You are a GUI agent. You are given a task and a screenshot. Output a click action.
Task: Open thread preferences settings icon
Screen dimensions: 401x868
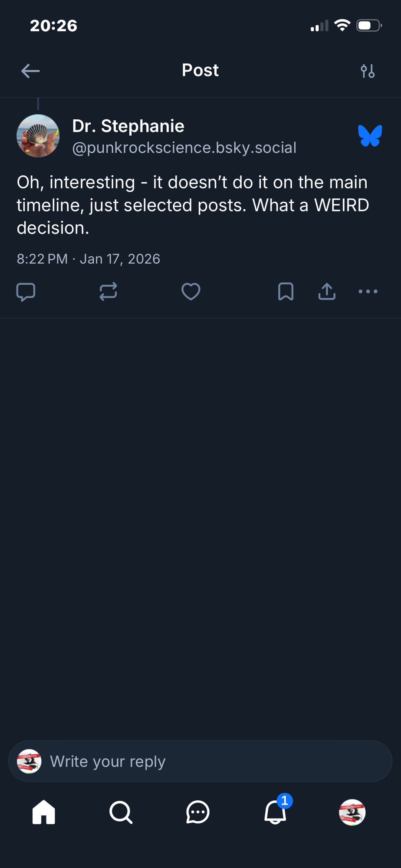368,71
